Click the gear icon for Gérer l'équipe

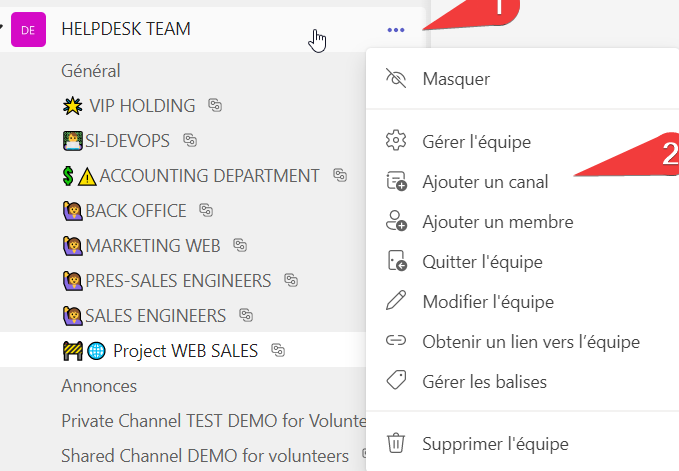396,141
